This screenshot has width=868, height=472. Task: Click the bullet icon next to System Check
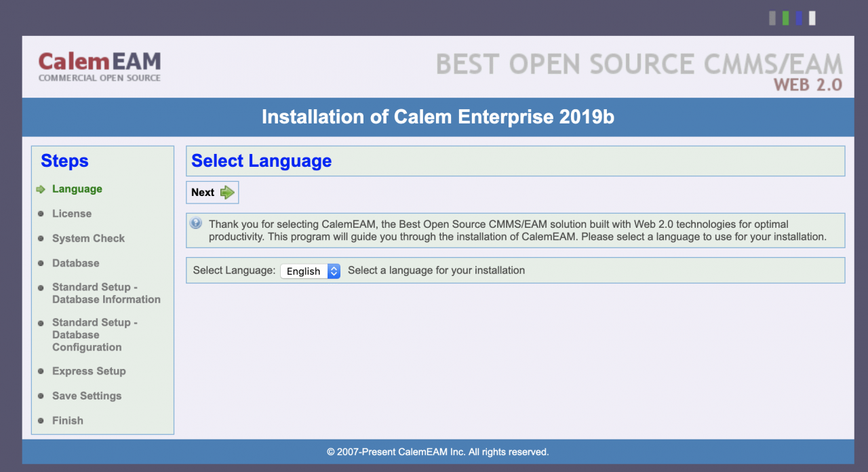[x=41, y=239]
